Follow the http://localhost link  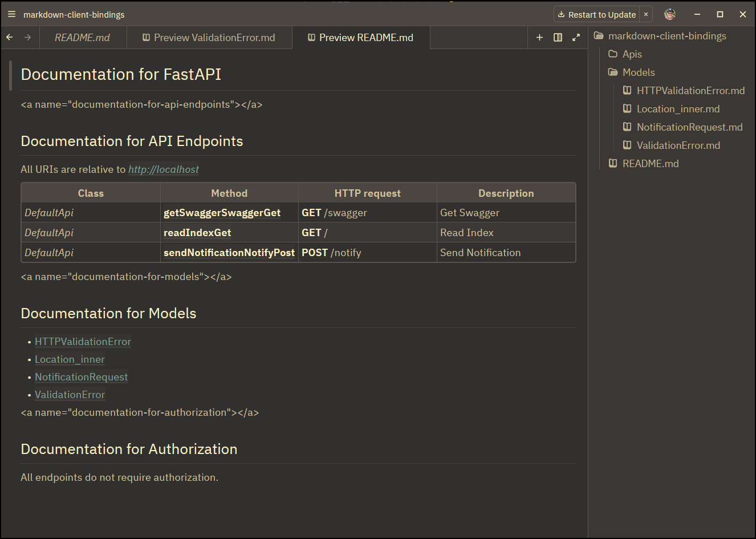click(x=164, y=169)
